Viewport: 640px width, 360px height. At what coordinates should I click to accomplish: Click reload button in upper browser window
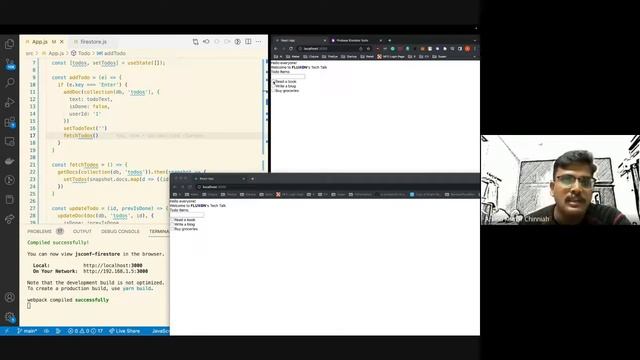(291, 49)
